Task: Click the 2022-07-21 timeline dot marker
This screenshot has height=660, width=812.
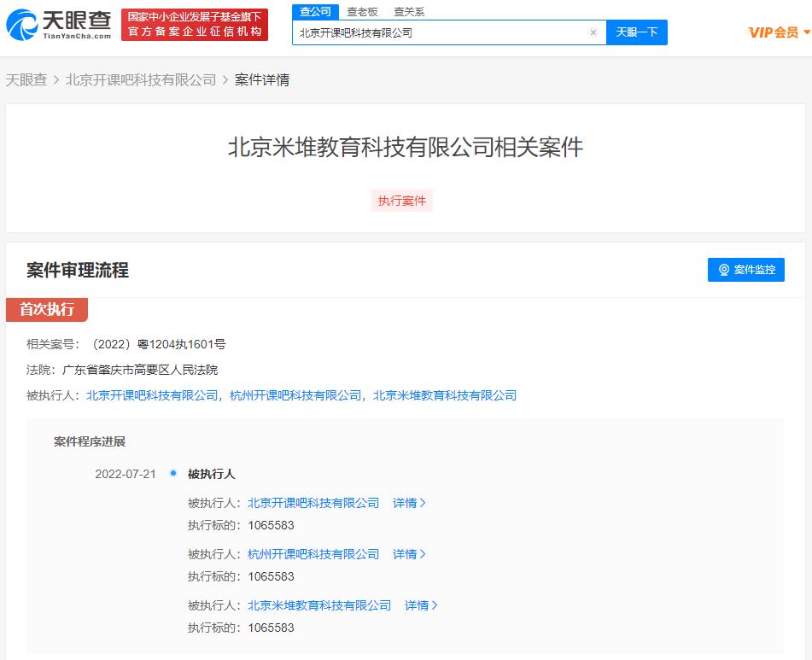Action: click(173, 473)
